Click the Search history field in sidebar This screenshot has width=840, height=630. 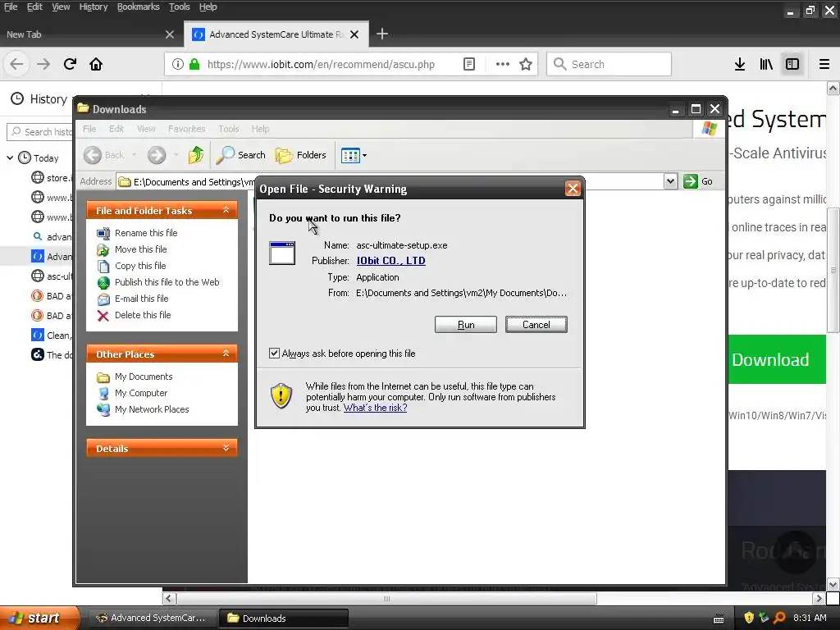(x=40, y=132)
